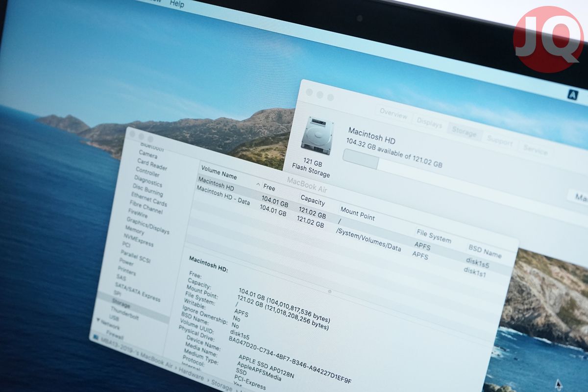Screen dimensions: 588x392
Task: Switch to the Overview tab in About This Mac
Action: (x=393, y=114)
